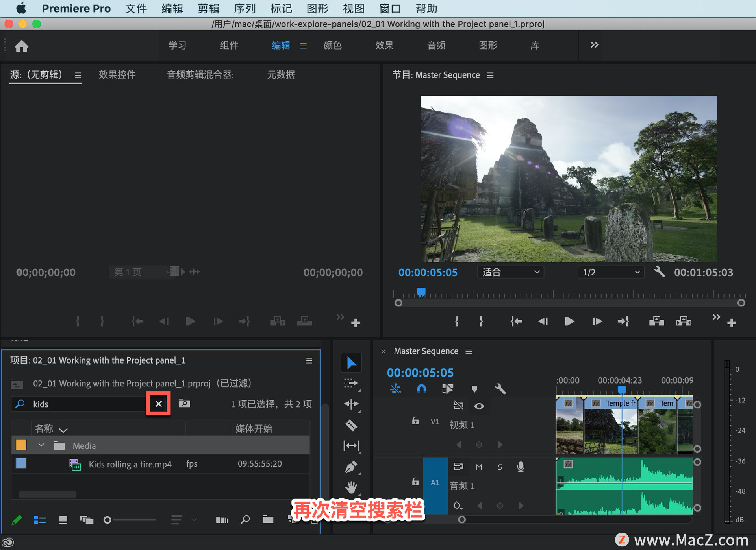
Task: Open the 序列 menu
Action: tap(245, 8)
